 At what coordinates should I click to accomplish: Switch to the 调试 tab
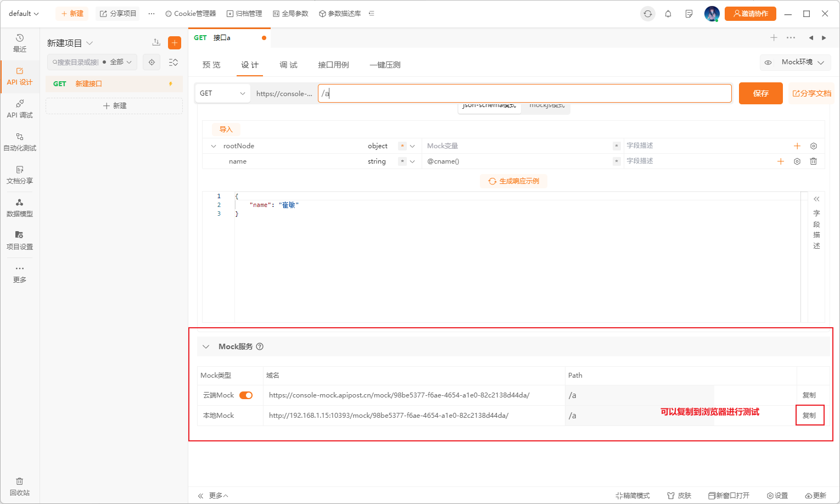point(288,65)
